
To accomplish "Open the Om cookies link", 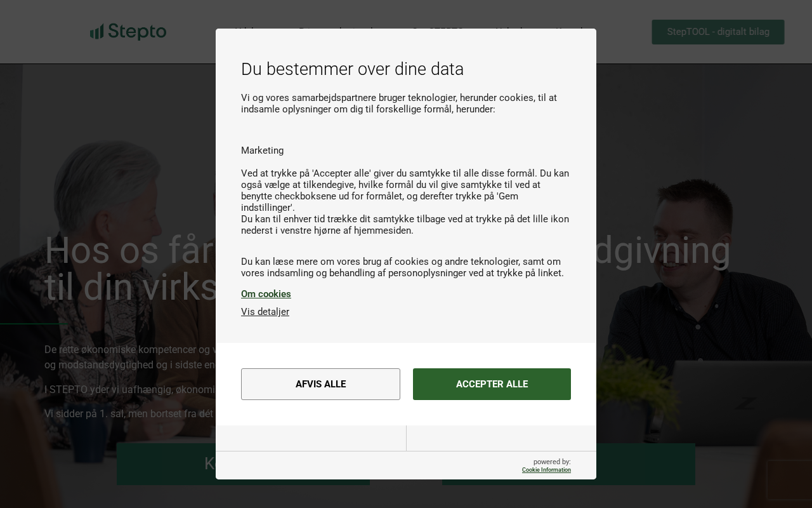I will (266, 294).
